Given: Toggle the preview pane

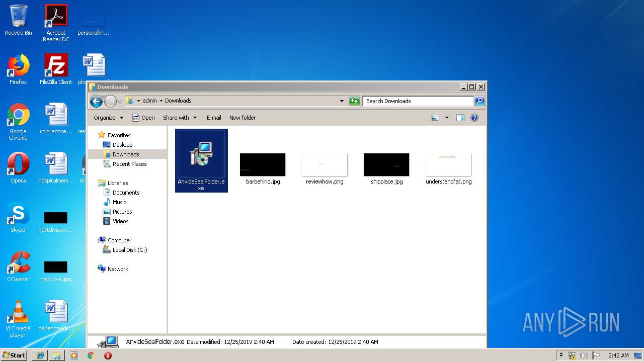Looking at the screenshot, I should (x=460, y=118).
